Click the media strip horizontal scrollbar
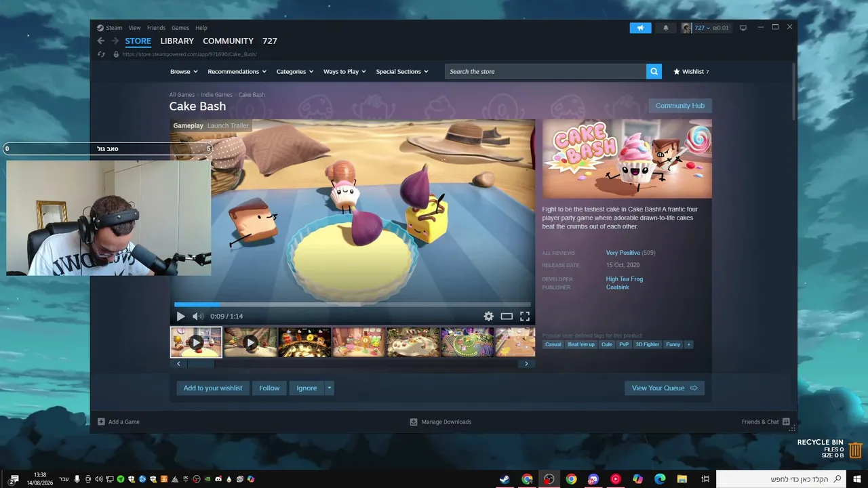Screen dimensions: 868x488 tap(353, 364)
